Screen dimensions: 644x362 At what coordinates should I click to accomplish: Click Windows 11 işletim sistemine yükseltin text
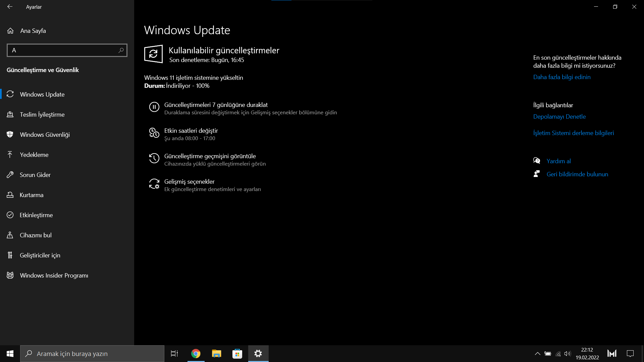[x=194, y=78]
